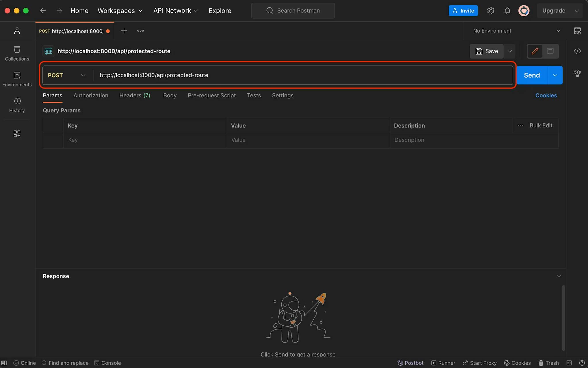Click the Notifications bell icon

[x=507, y=11]
